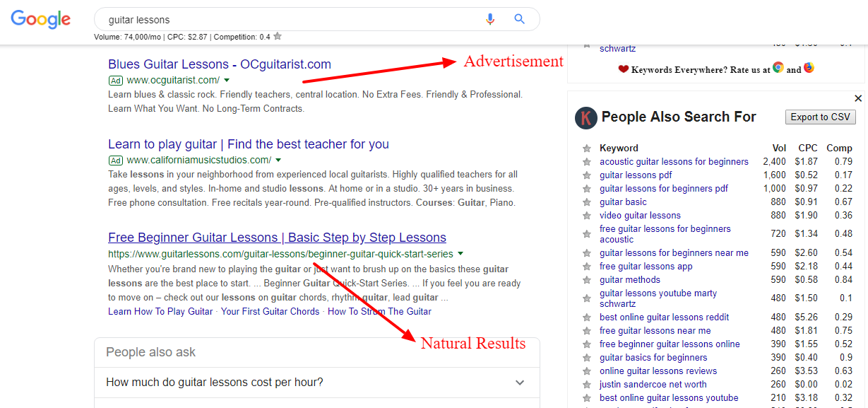Close the People Also Search For panel

click(858, 98)
